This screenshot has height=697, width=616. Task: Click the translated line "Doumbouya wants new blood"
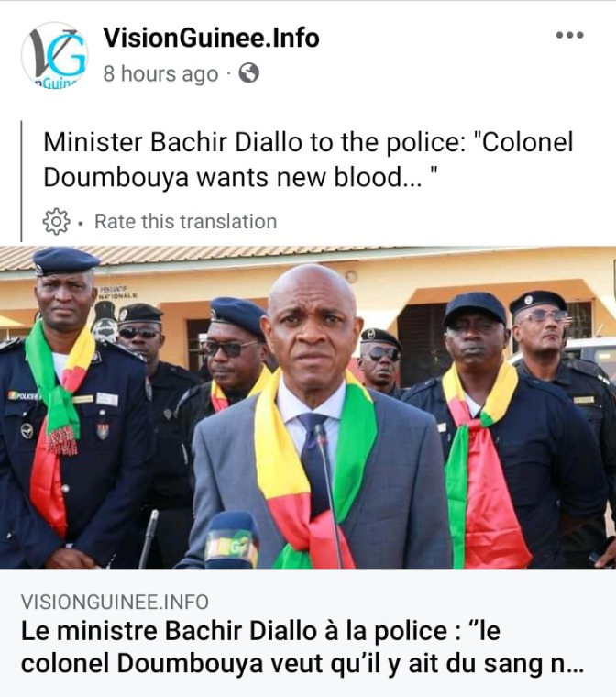[241, 177]
